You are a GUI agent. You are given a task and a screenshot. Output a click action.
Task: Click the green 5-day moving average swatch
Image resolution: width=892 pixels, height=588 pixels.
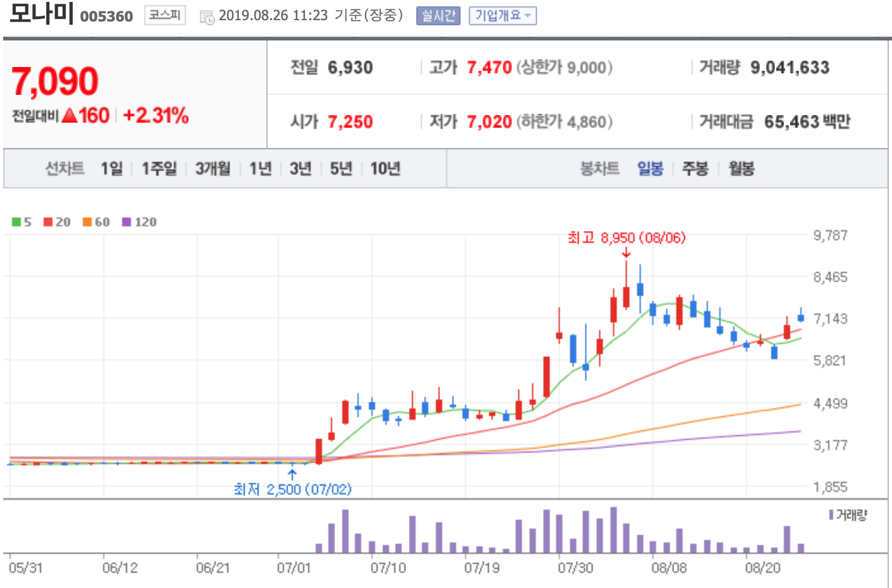tap(16, 222)
